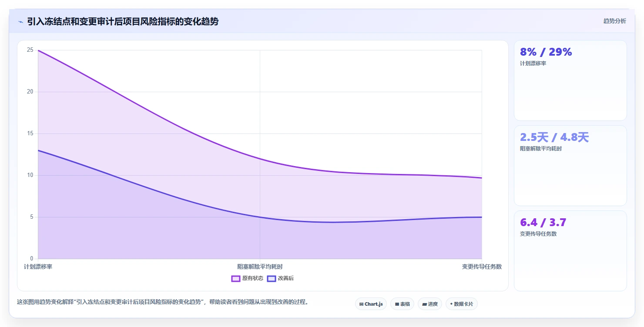Click the y-axis value 25

pyautogui.click(x=30, y=50)
